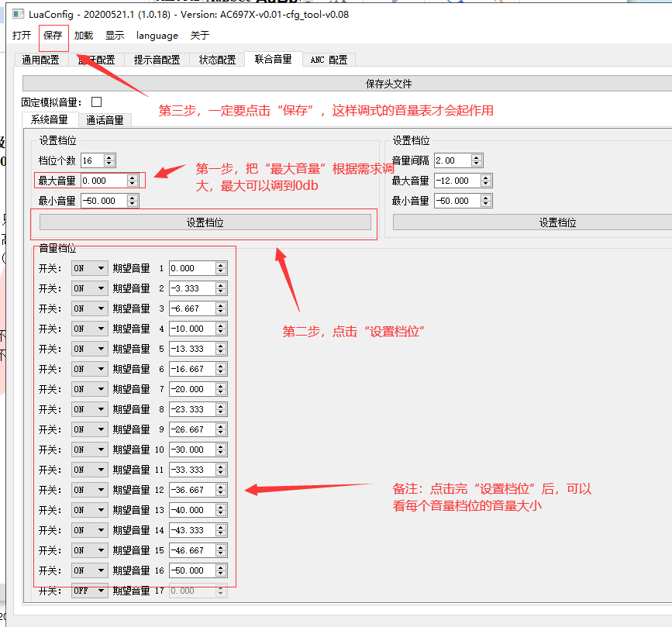This screenshot has width=672, height=627.
Task: Open the 开关 dropdown for 期望音量 16
Action: (89, 570)
